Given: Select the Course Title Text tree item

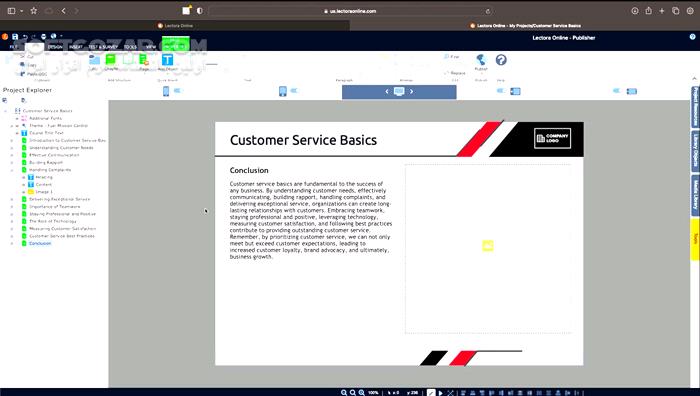Looking at the screenshot, I should pyautogui.click(x=46, y=133).
